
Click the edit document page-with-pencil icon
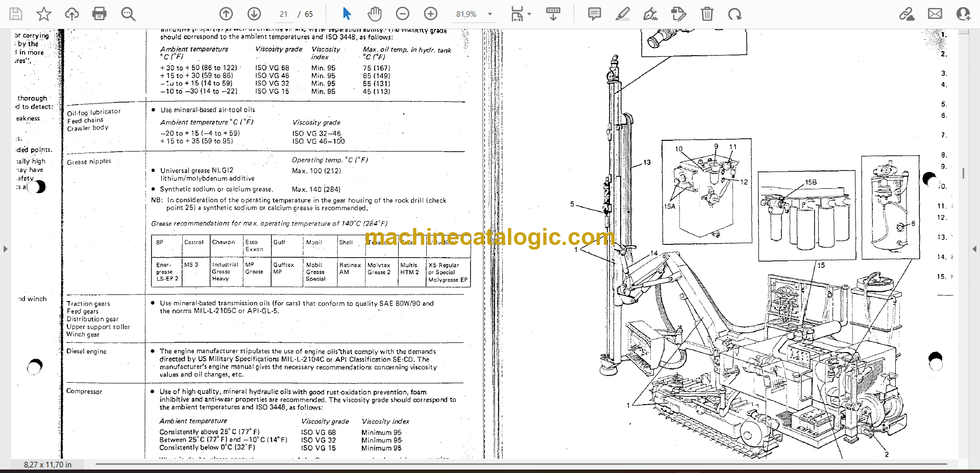(678, 14)
